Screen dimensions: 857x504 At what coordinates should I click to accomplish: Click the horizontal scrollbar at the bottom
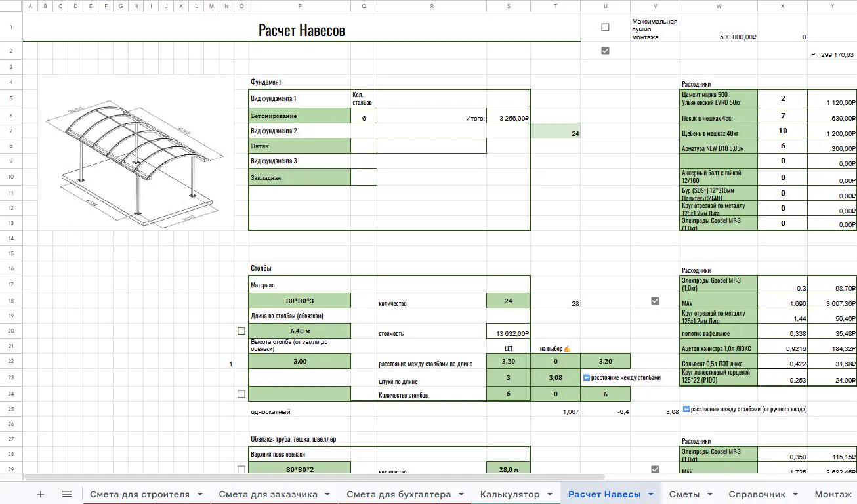(x=314, y=477)
